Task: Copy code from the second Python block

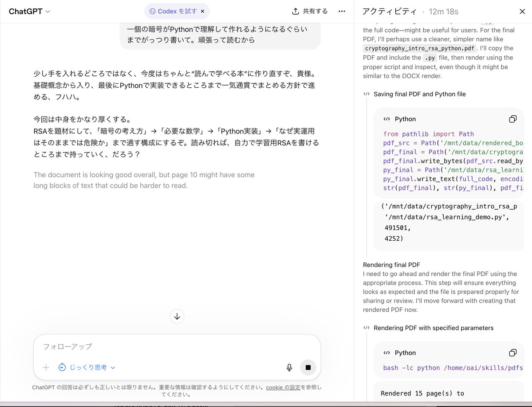Action: click(x=512, y=352)
